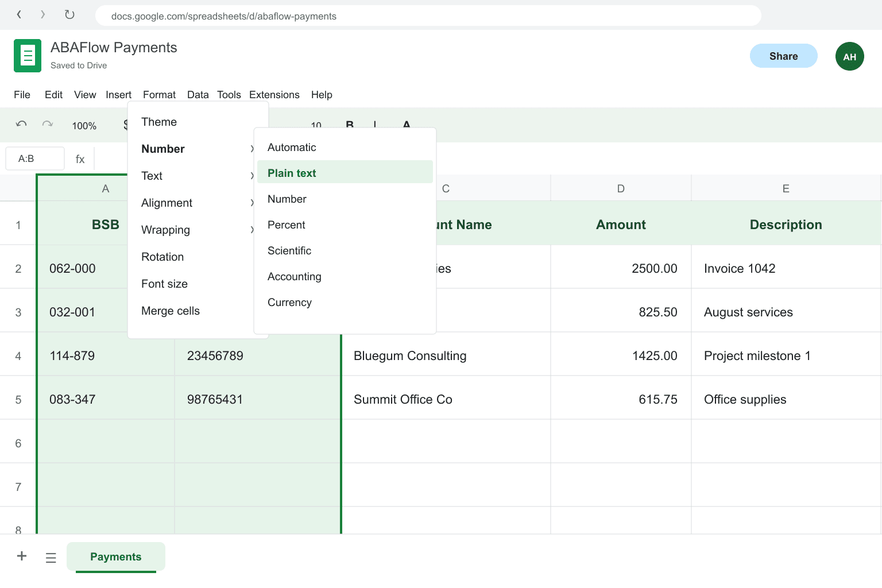This screenshot has width=882, height=588.
Task: Open the Data menu
Action: click(198, 95)
